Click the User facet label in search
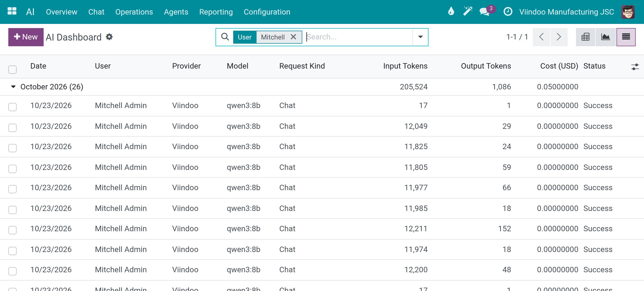This screenshot has width=644, height=291. [x=245, y=37]
